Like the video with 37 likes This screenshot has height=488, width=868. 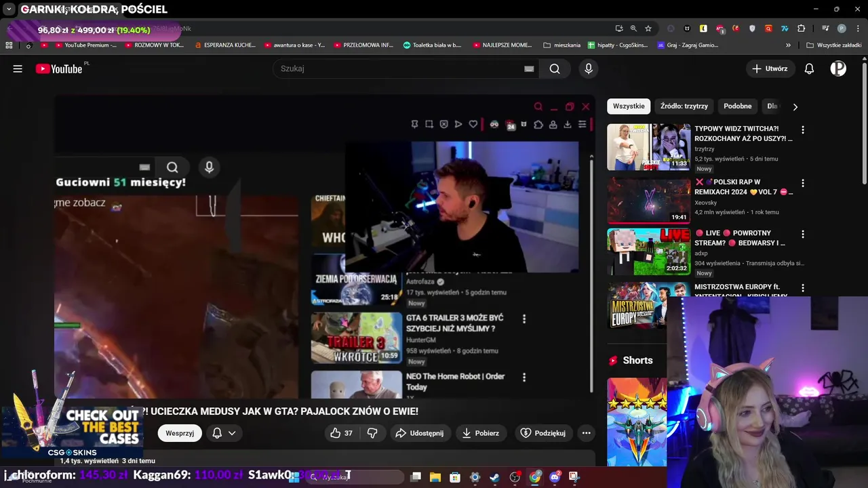[x=341, y=433]
